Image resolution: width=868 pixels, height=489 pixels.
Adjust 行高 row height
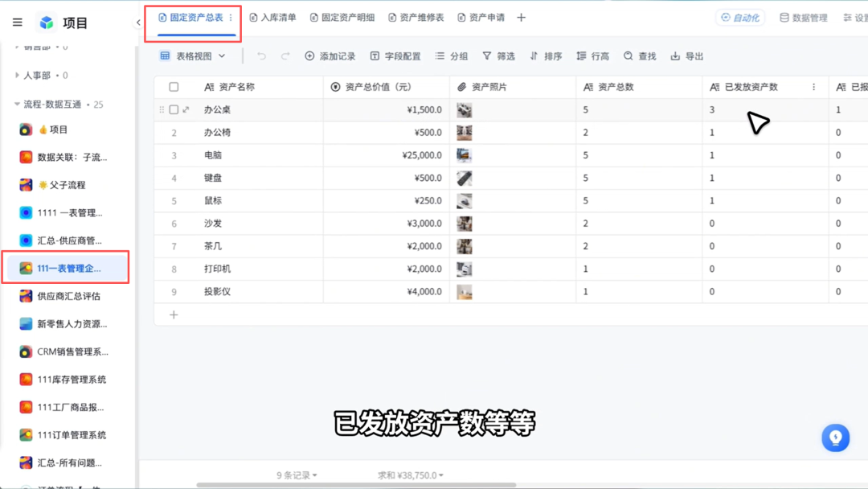(592, 56)
